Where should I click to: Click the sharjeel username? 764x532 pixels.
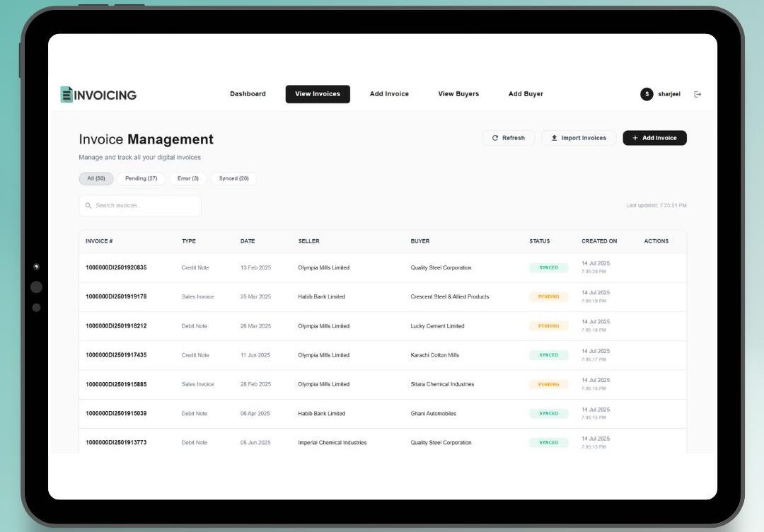(x=669, y=94)
